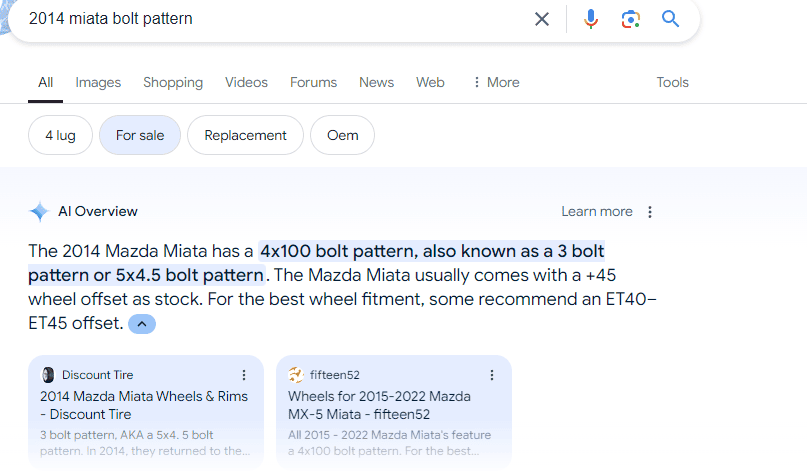Open the Learn more link for AI Overview
Screen dimensions: 807x475
pos(597,212)
